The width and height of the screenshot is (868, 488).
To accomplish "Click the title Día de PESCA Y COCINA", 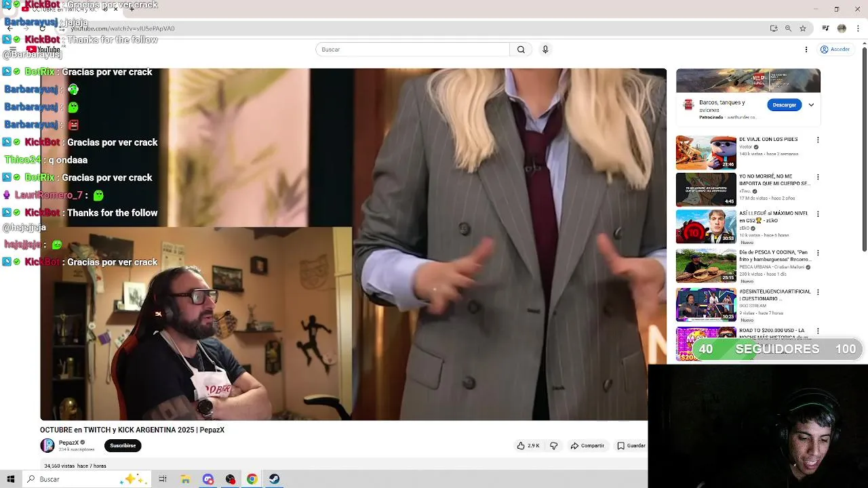I will click(x=774, y=256).
